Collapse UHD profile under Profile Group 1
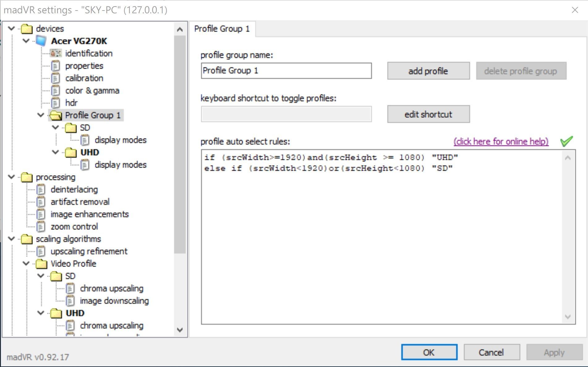 click(x=56, y=152)
